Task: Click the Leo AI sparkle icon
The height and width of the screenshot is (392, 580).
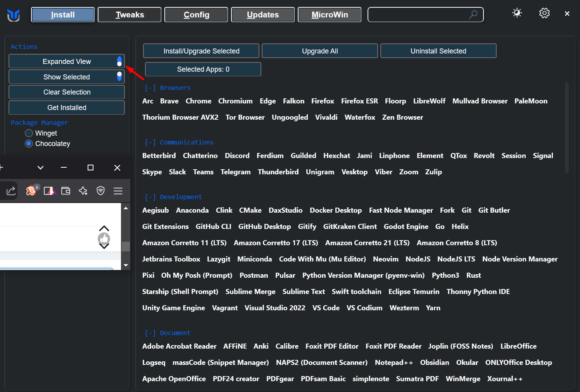Action: point(83,191)
